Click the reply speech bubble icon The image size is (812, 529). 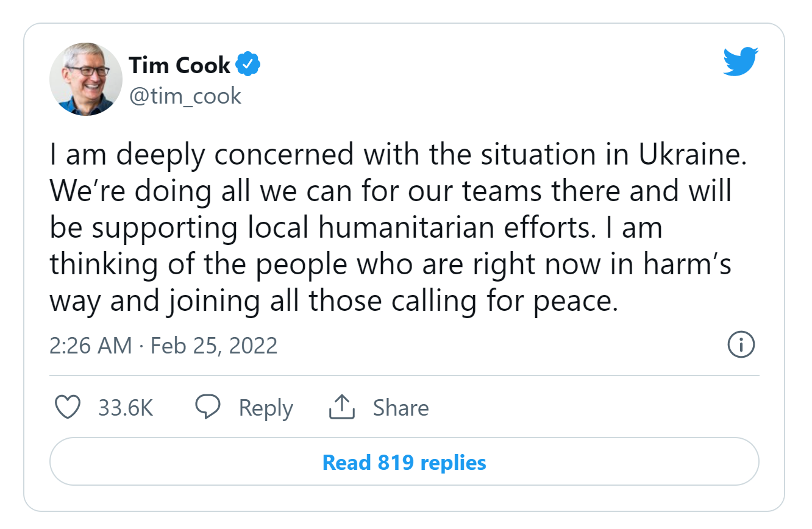[207, 407]
